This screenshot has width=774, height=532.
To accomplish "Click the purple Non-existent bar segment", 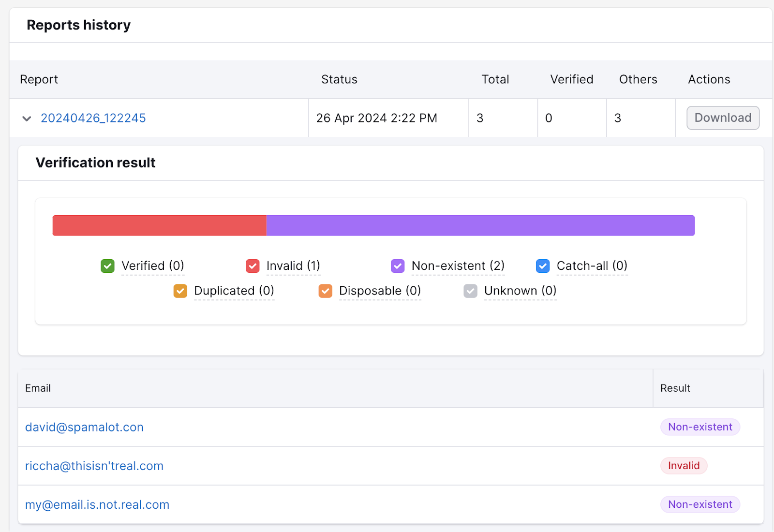I will tap(480, 226).
